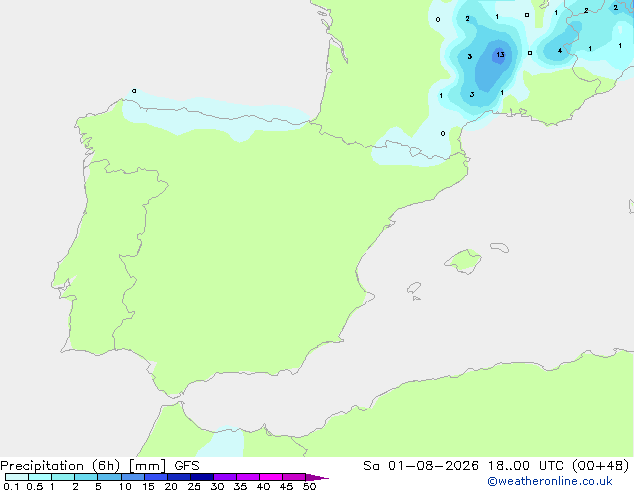Click the 1 mm legend color swatch
634x490 pixels.
click(x=63, y=477)
